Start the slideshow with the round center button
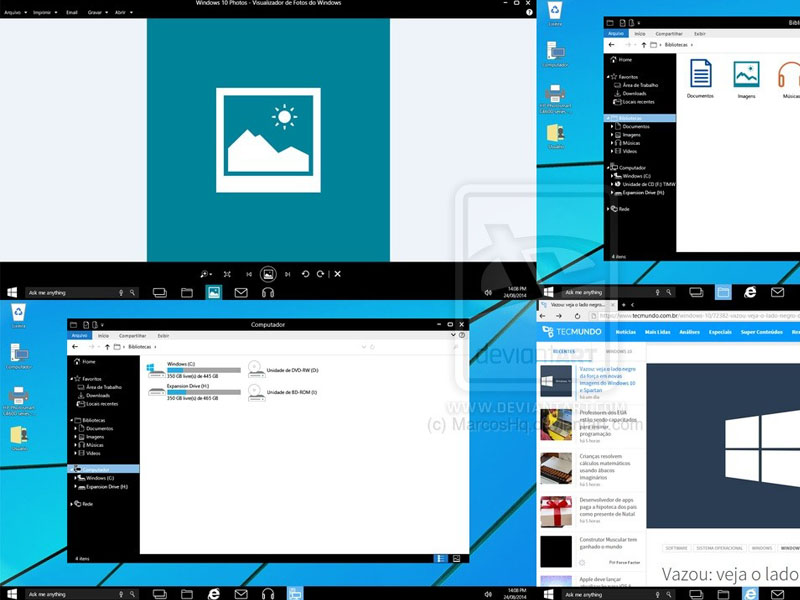Image resolution: width=800 pixels, height=600 pixels. [x=268, y=274]
